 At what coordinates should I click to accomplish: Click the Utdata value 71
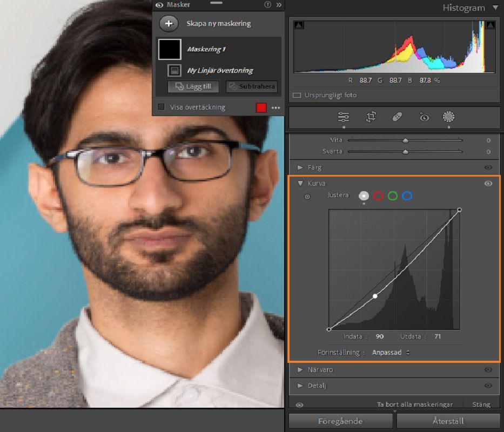pyautogui.click(x=438, y=336)
